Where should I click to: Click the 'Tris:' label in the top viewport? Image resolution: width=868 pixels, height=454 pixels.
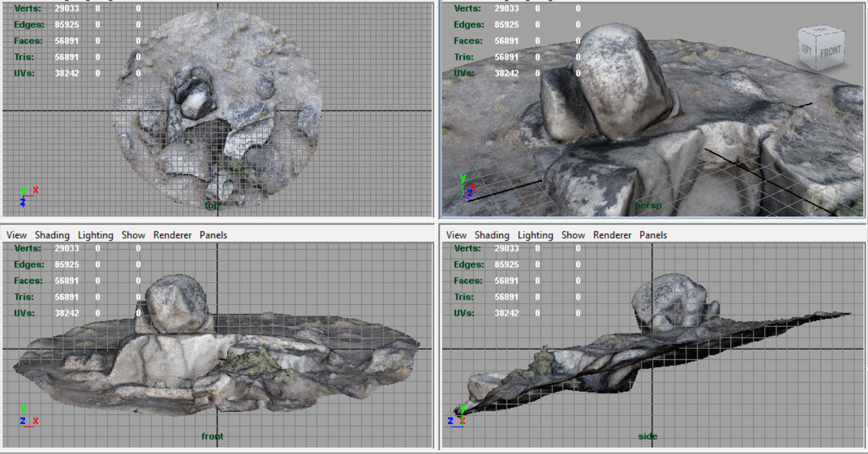24,57
